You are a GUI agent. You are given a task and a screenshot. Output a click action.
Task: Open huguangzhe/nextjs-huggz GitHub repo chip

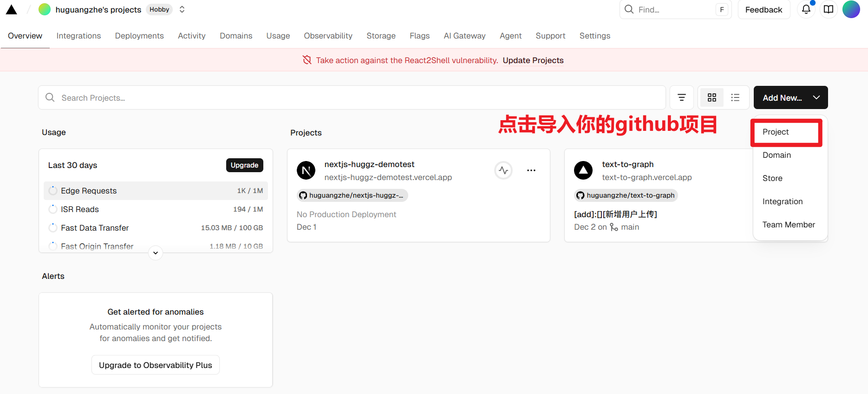(x=352, y=195)
